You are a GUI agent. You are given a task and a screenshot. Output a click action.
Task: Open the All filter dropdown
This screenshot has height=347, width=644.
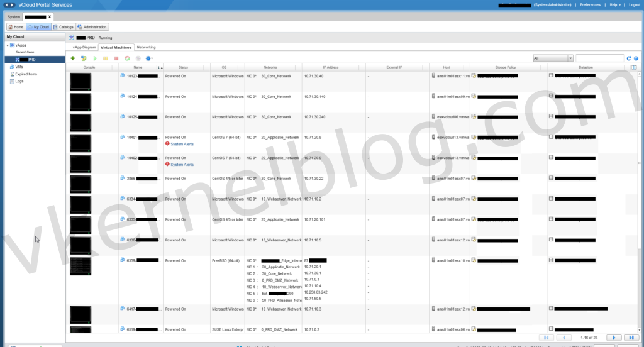553,58
